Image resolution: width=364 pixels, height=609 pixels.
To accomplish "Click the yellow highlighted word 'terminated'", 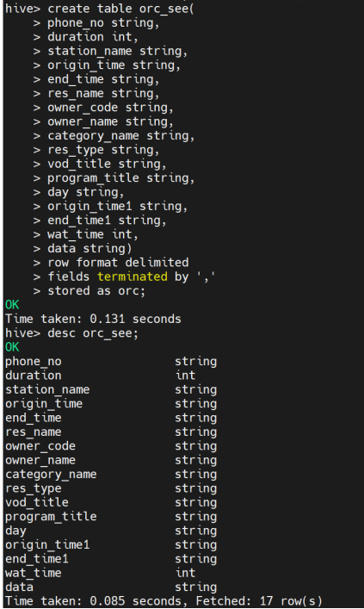I will (133, 277).
